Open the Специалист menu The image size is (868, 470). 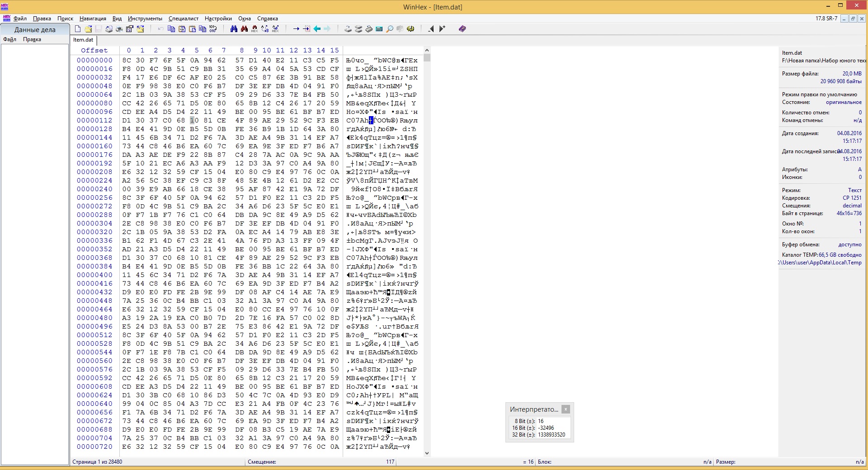(x=184, y=19)
